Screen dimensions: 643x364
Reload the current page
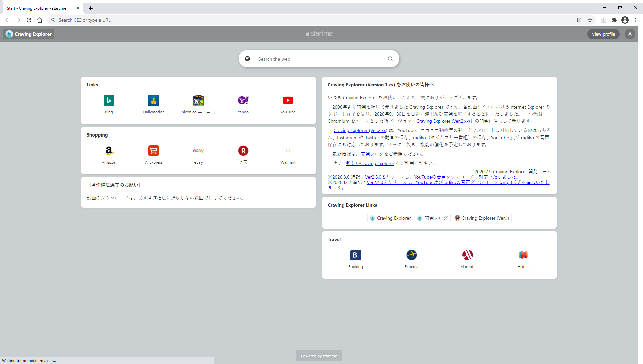(29, 20)
